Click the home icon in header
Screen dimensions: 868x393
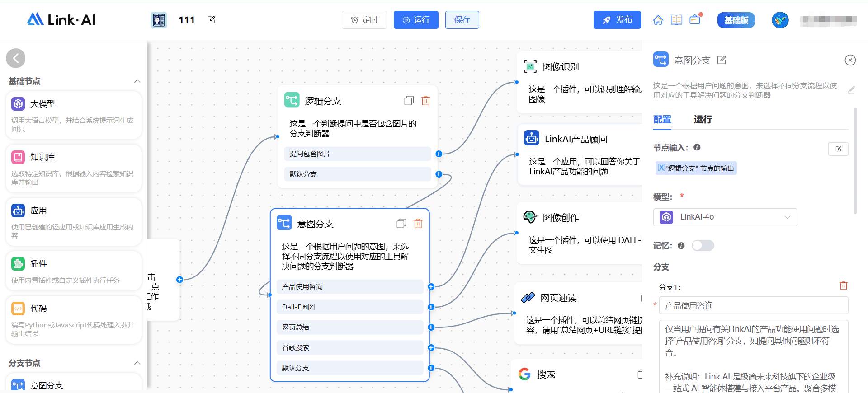[x=658, y=20]
